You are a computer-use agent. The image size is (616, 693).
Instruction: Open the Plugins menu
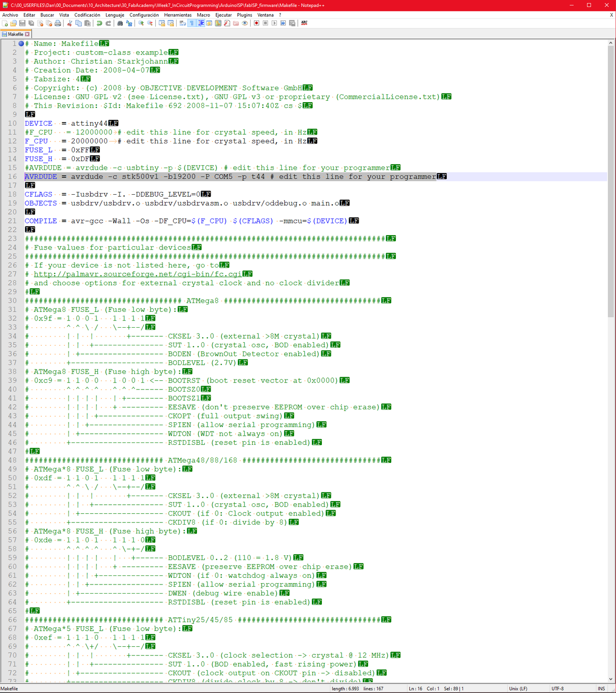pos(245,15)
